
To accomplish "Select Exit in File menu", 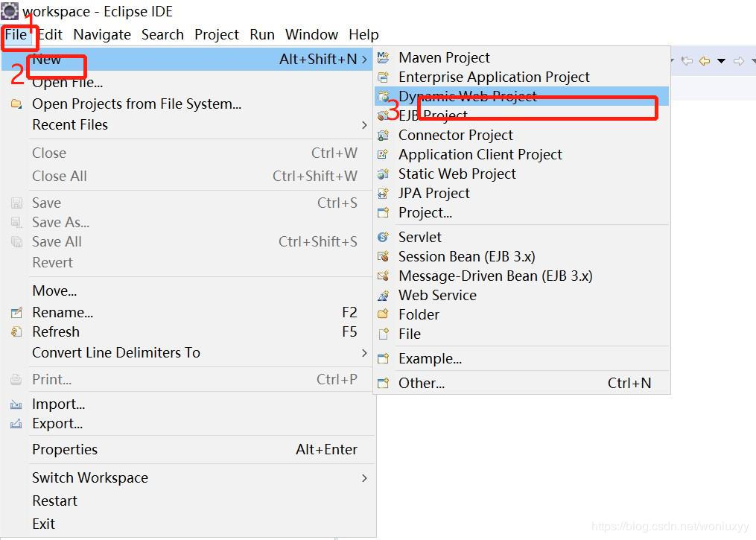I will pyautogui.click(x=188, y=524).
